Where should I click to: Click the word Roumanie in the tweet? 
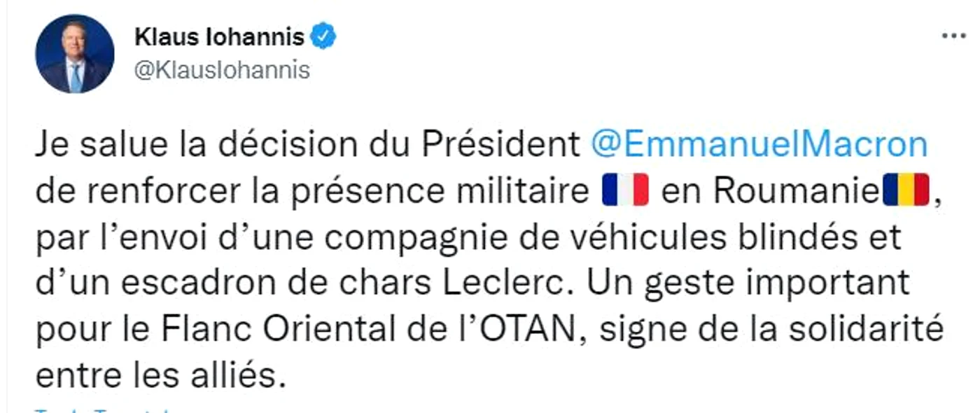[794, 190]
